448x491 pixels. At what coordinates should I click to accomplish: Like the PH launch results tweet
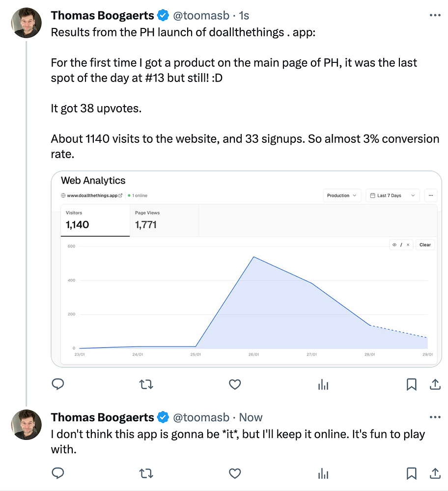[x=235, y=384]
